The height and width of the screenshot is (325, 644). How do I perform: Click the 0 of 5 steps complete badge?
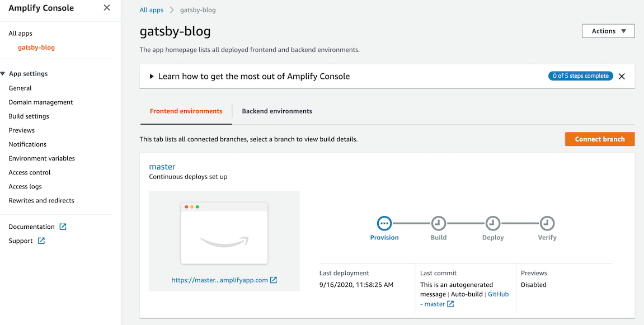[x=580, y=76]
